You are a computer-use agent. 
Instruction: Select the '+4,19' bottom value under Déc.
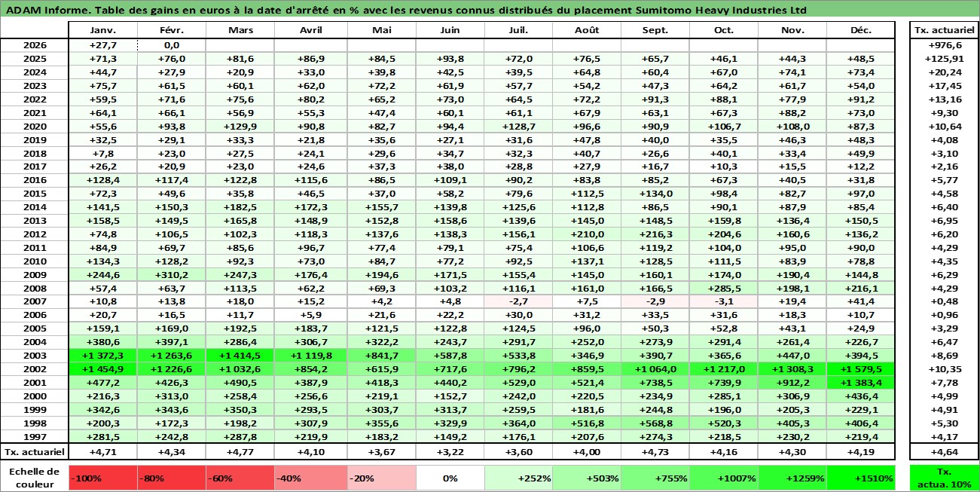862,452
